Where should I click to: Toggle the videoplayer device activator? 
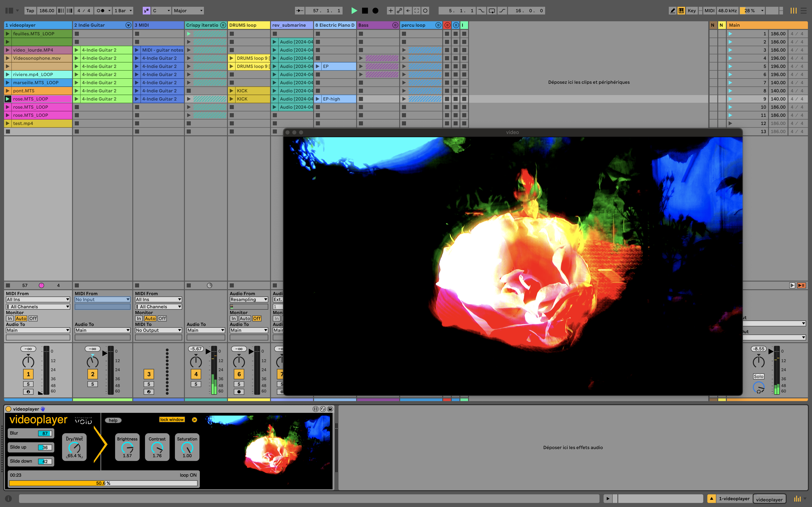coord(9,409)
